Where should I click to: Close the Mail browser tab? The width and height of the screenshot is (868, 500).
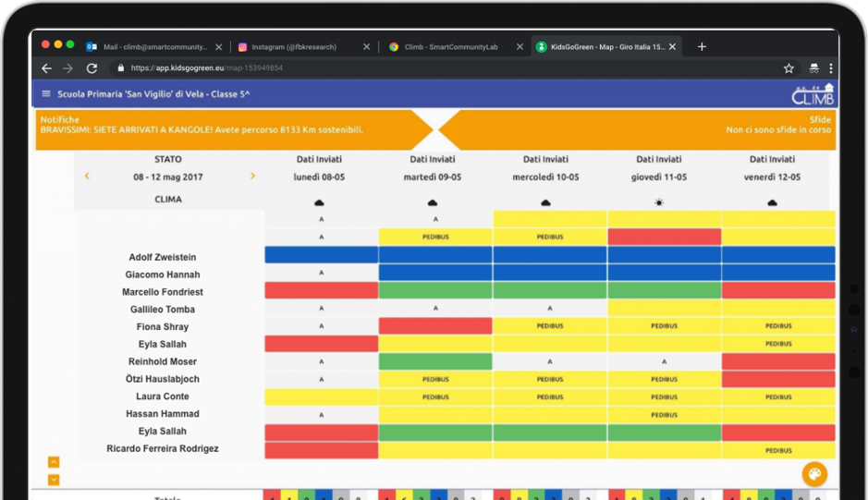click(x=218, y=46)
